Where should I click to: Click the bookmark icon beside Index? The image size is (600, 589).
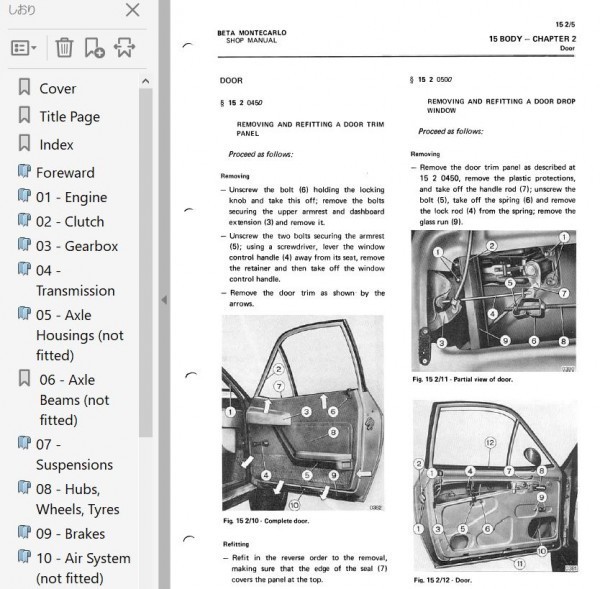pos(24,143)
